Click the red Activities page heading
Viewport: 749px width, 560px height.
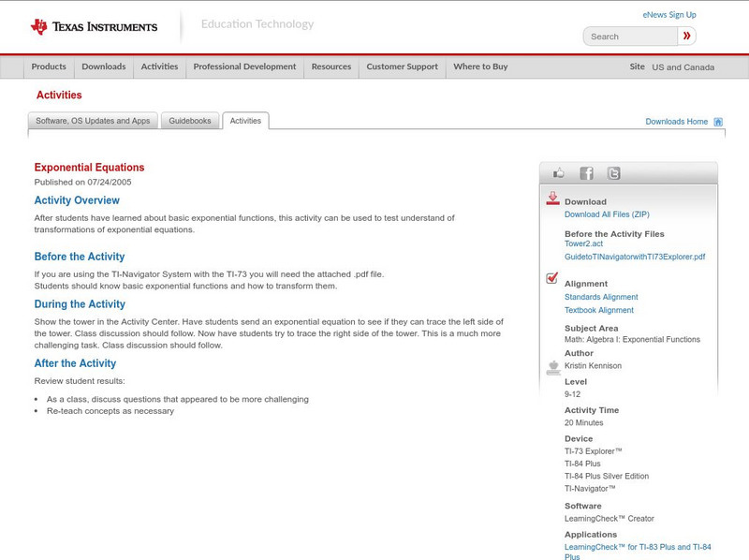[59, 96]
